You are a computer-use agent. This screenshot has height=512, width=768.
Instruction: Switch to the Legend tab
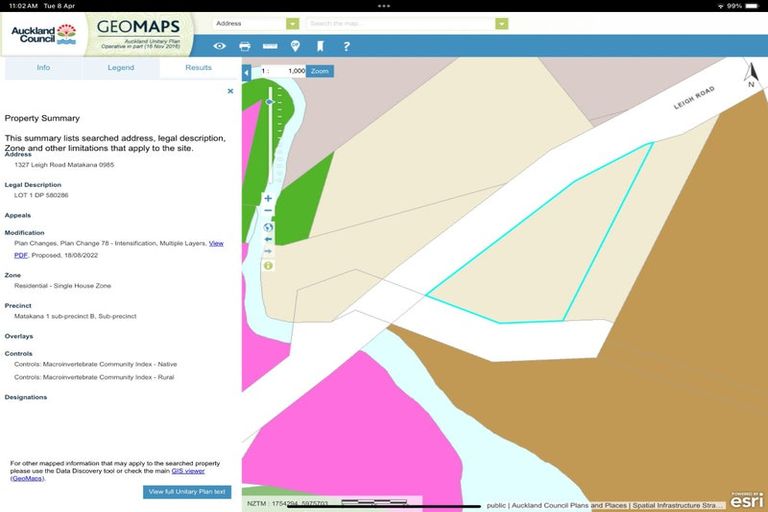point(121,68)
